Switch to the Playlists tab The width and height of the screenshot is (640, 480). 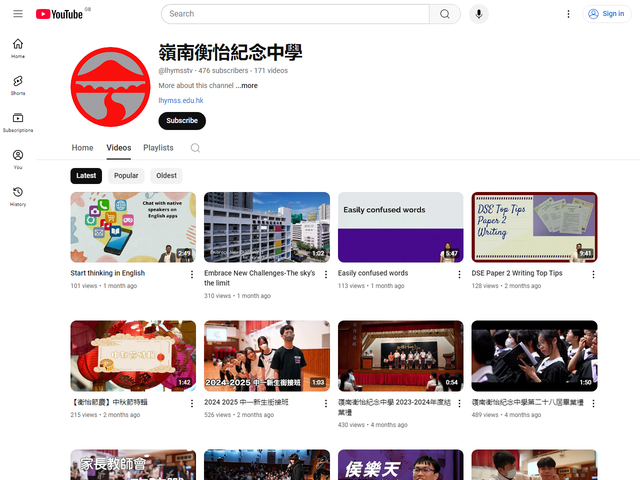[x=158, y=148]
